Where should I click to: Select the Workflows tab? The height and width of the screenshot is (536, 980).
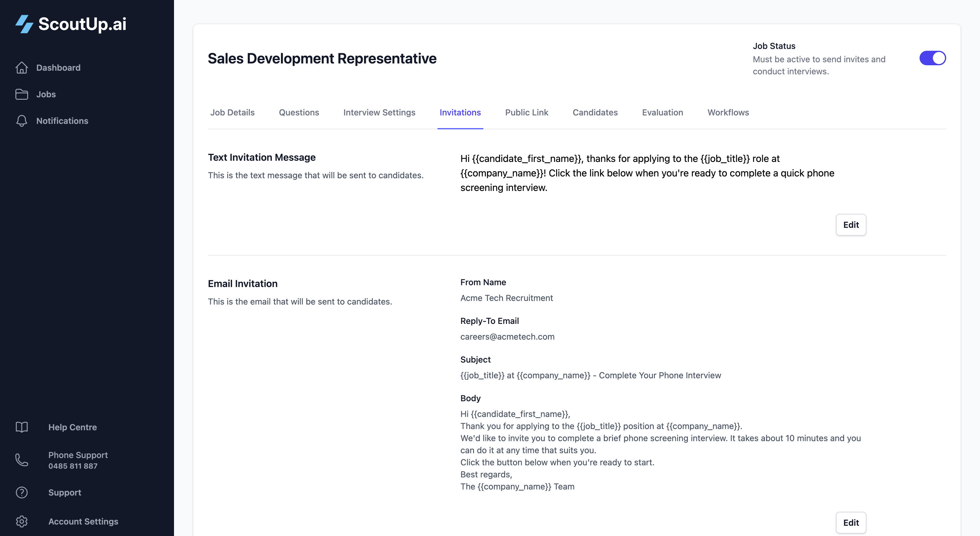(x=728, y=112)
